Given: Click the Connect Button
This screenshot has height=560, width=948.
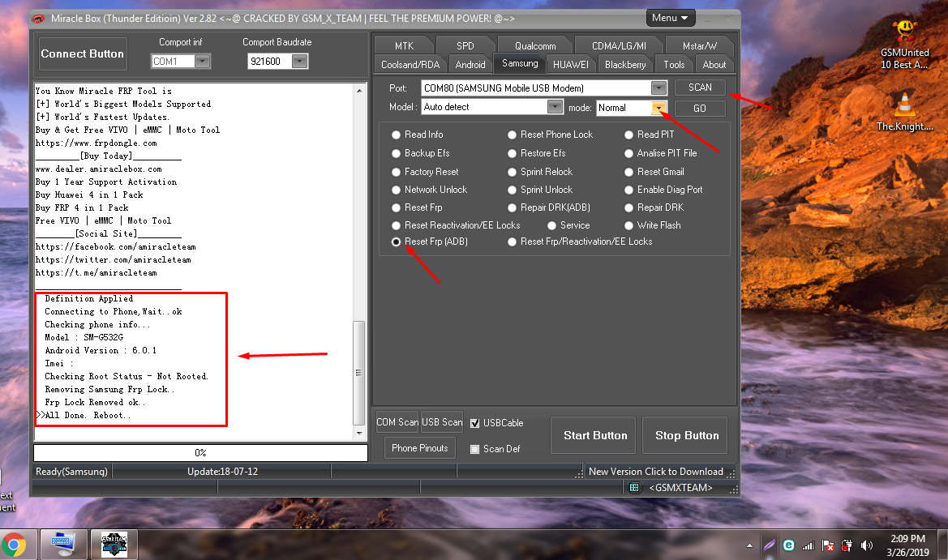Looking at the screenshot, I should [83, 53].
